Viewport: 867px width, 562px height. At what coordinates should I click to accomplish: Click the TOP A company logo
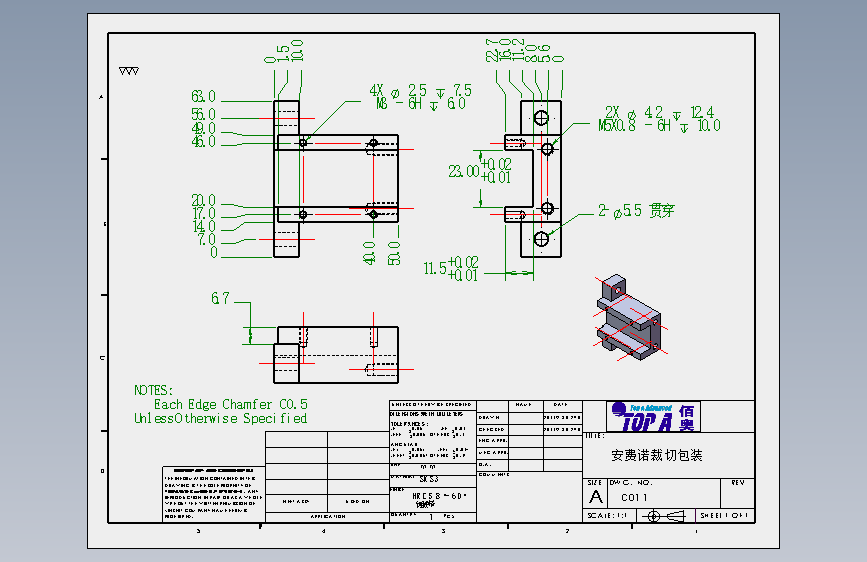coord(653,417)
